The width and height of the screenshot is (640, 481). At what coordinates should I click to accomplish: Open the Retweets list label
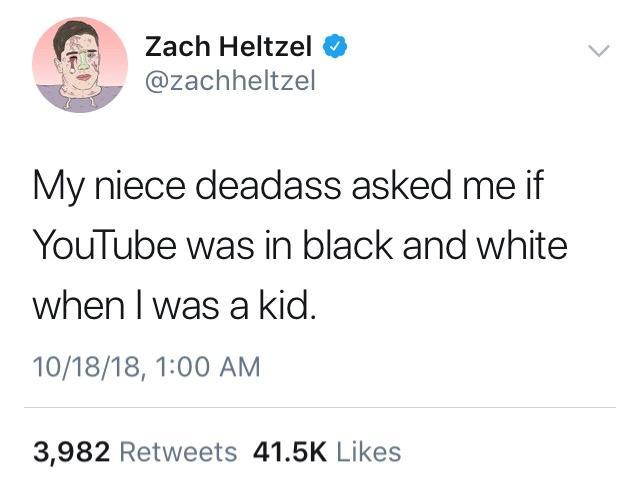(178, 452)
